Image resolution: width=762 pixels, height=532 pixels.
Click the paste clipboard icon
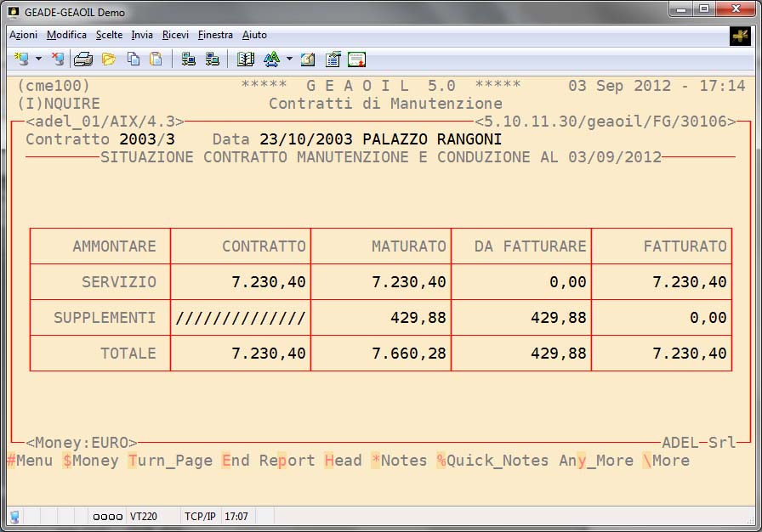click(x=156, y=59)
